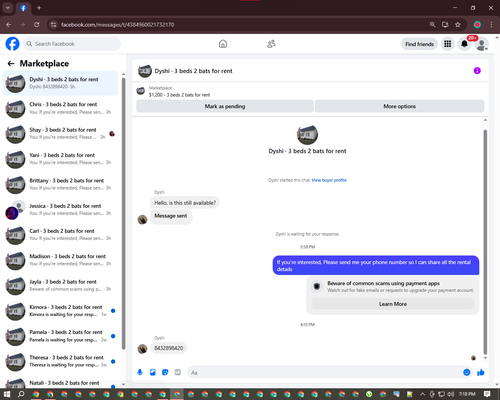The width and height of the screenshot is (500, 400).
Task: Click Learn More in scam warning
Action: click(x=393, y=304)
